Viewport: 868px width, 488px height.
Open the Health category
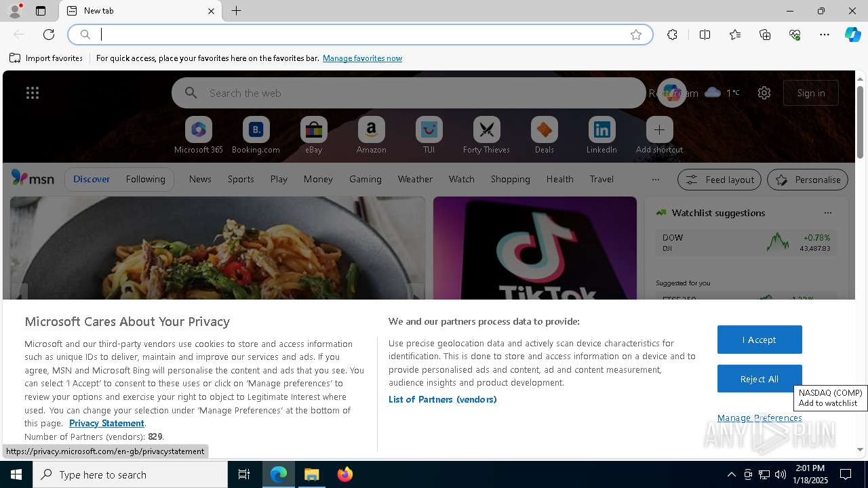coord(559,179)
